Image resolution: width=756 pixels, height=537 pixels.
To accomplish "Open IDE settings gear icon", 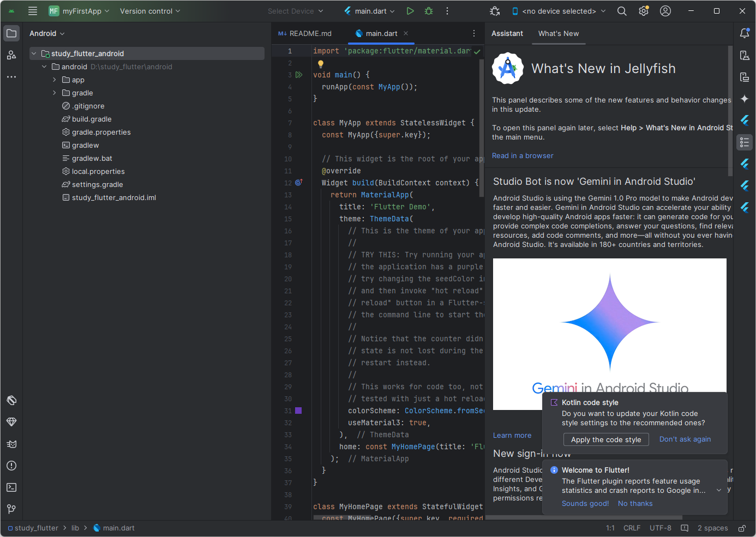I will click(644, 11).
